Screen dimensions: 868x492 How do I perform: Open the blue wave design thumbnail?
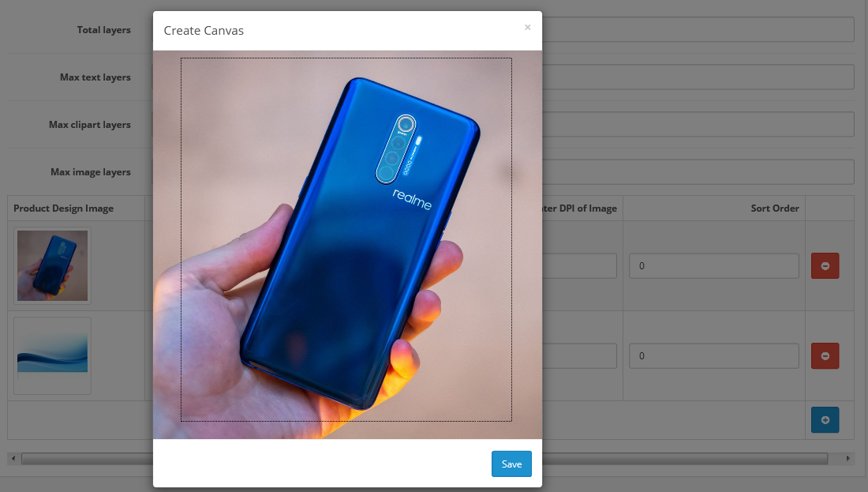click(x=53, y=355)
